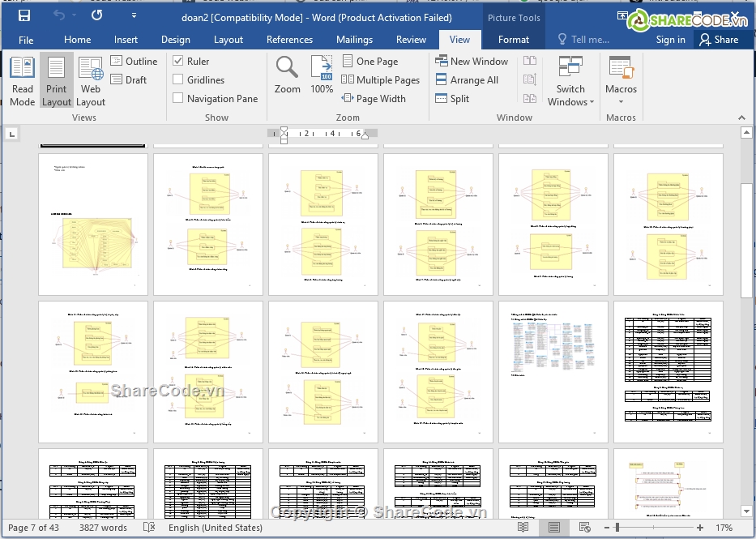The height and width of the screenshot is (539, 756).
Task: Open a New Window
Action: [x=472, y=62]
